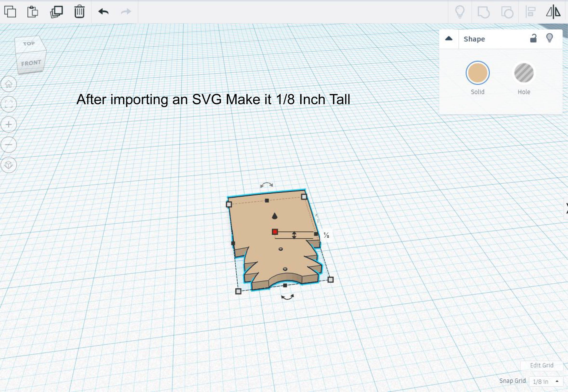568x392 pixels.
Task: Open the Snap Grid dropdown
Action: [546, 381]
